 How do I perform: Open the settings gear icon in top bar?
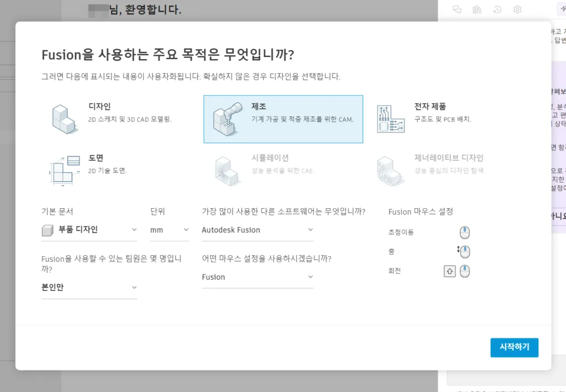(517, 9)
